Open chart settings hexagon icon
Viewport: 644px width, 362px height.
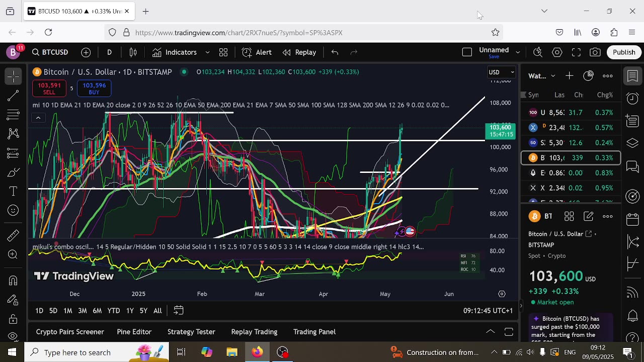point(557,52)
